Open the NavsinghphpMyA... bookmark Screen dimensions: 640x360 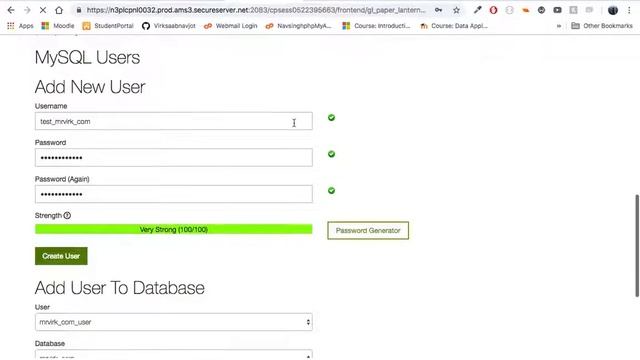tap(298, 26)
